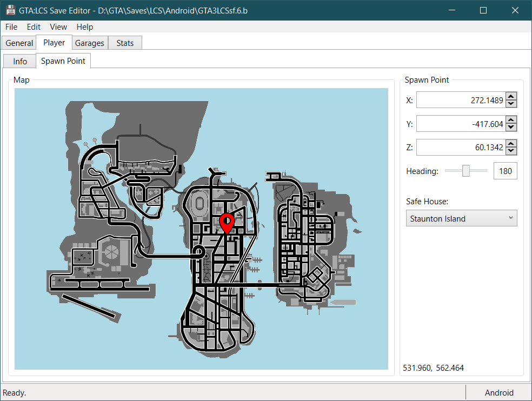Maximize the Save Editor window
532x401 pixels.
click(483, 10)
